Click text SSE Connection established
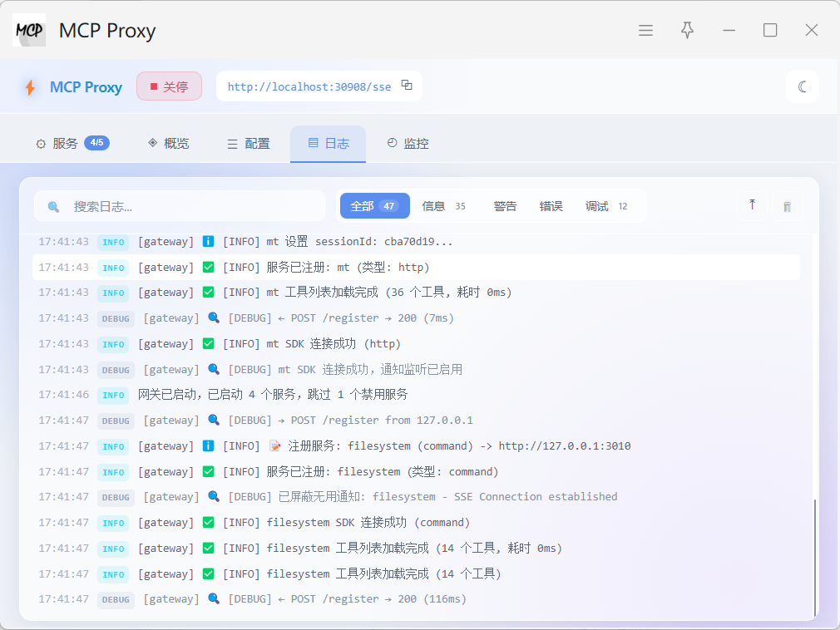The width and height of the screenshot is (840, 630). tap(536, 497)
